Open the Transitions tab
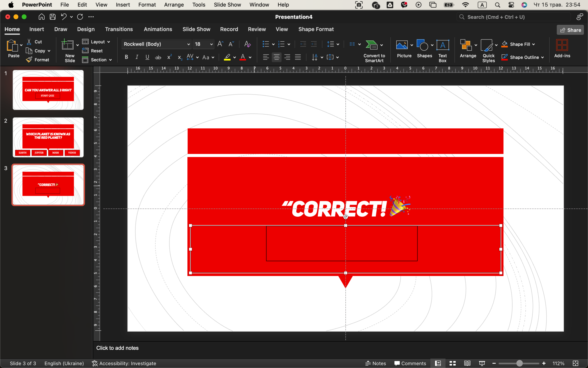Viewport: 588px width, 368px height. pyautogui.click(x=119, y=29)
